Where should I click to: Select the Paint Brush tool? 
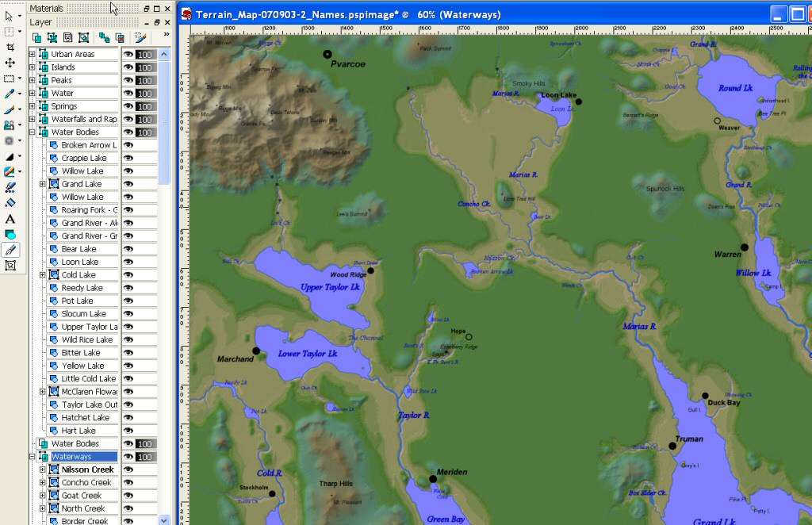10,109
